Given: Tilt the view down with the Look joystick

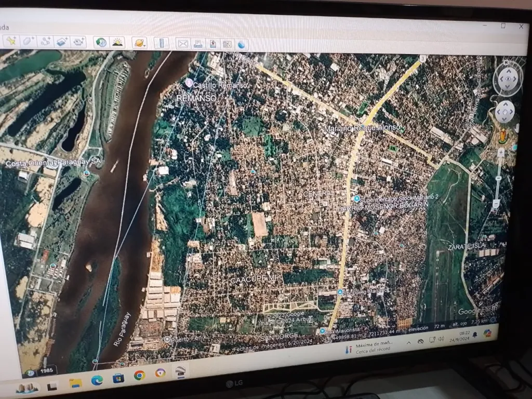Looking at the screenshot, I should click(508, 87).
